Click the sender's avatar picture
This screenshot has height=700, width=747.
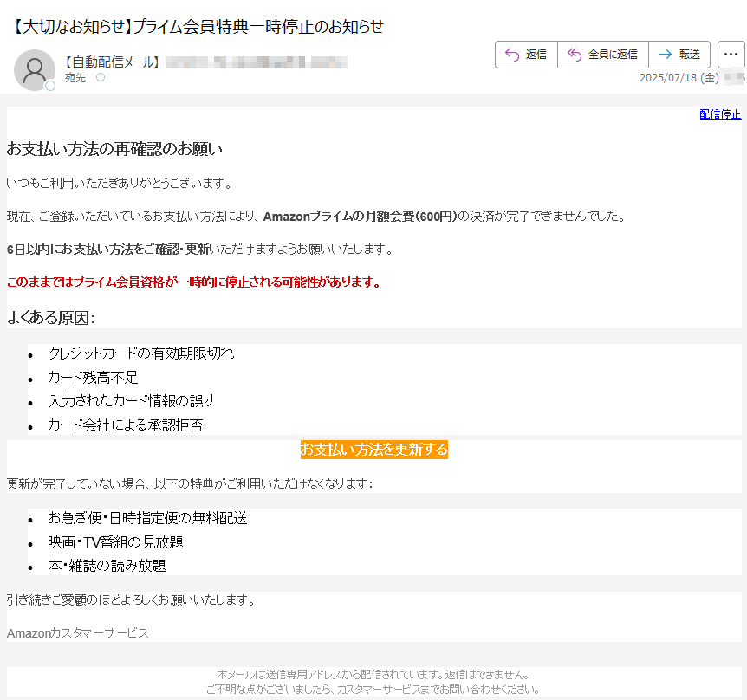pos(35,70)
